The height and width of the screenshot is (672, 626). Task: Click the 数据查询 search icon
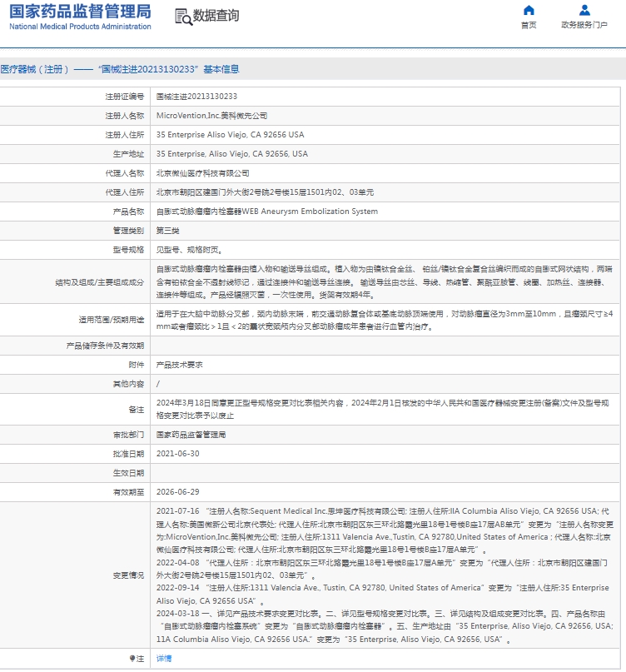(x=183, y=17)
